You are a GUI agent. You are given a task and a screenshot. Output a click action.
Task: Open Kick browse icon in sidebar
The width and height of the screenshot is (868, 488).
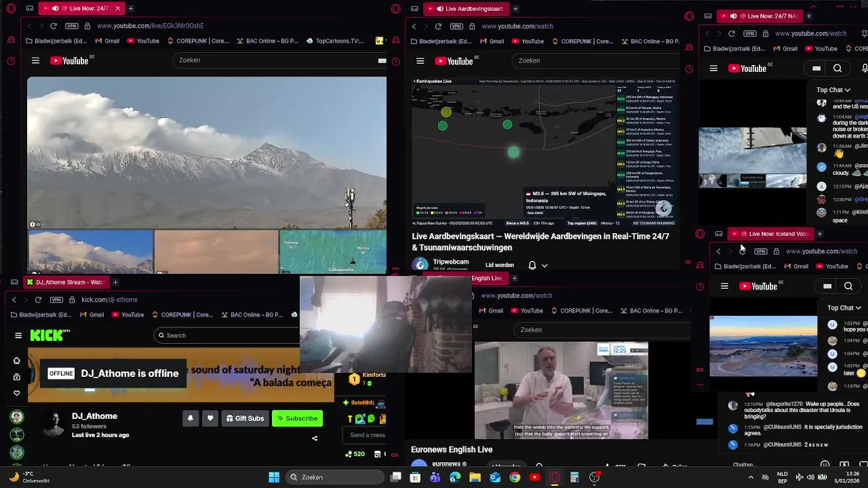point(17,377)
